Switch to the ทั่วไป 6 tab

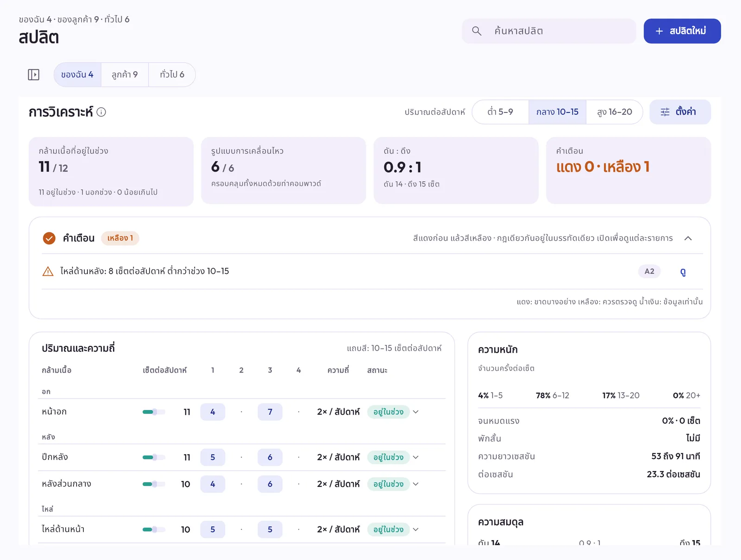point(172,75)
